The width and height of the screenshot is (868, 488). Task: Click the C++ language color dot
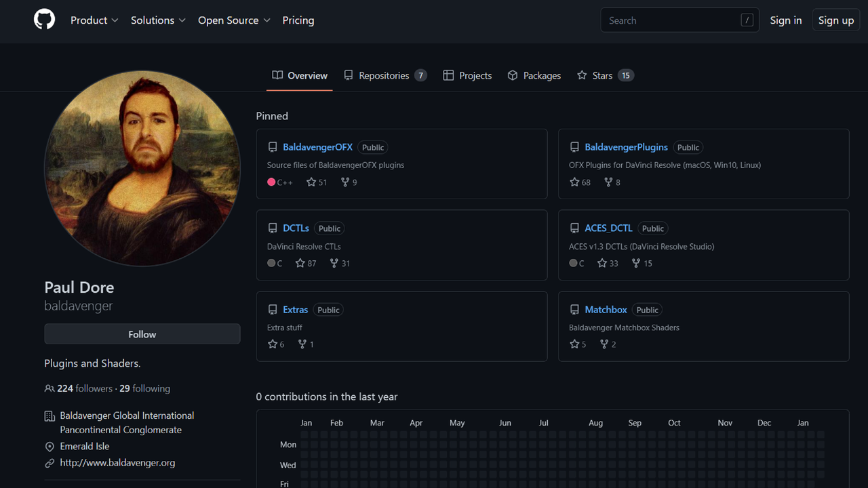271,182
